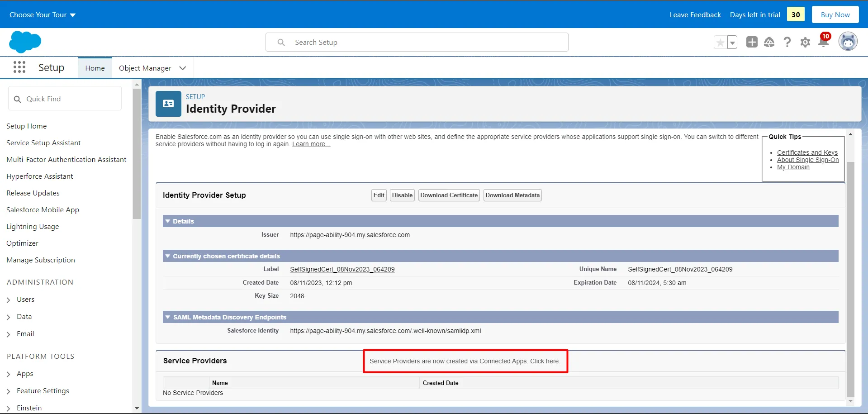Open About Single Sign-On quick tip
Viewport: 868px width, 414px height.
[x=808, y=160]
